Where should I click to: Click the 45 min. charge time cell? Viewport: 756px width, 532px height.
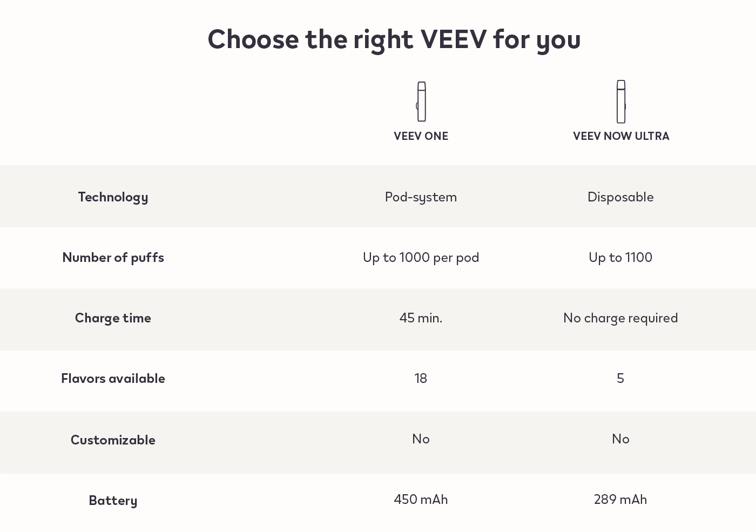421,318
